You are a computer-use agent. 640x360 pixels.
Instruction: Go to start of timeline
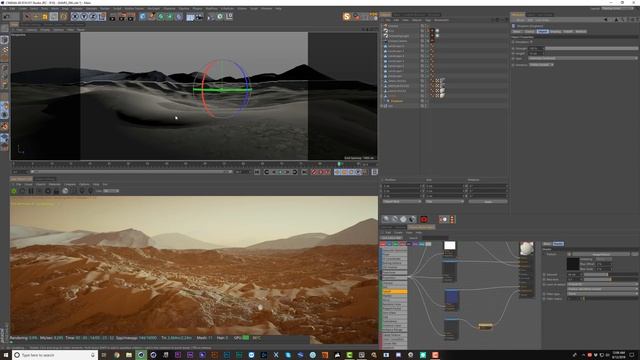[x=257, y=172]
